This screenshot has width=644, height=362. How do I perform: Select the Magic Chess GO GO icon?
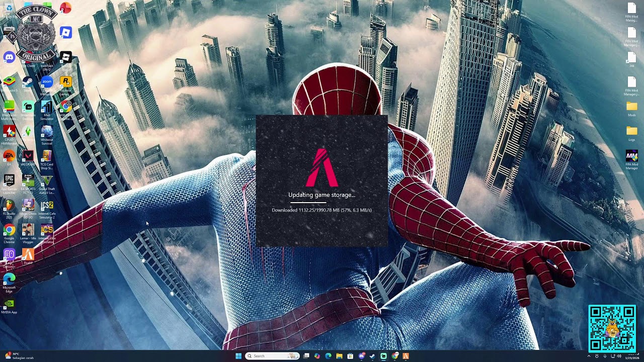[28, 208]
